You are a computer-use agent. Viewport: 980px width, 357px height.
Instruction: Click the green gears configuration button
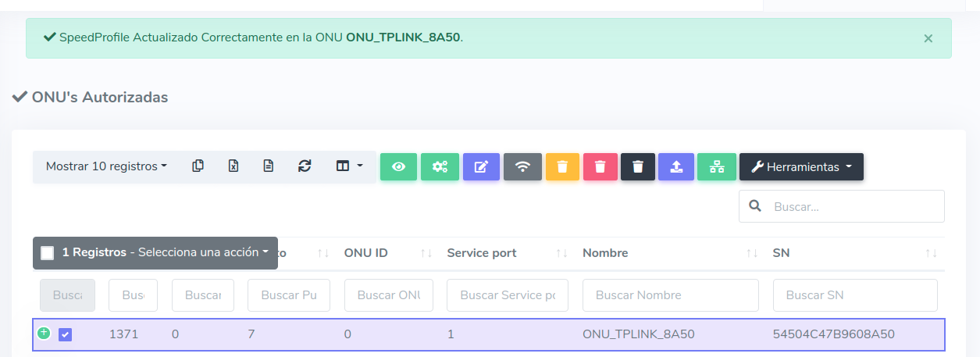coord(440,167)
